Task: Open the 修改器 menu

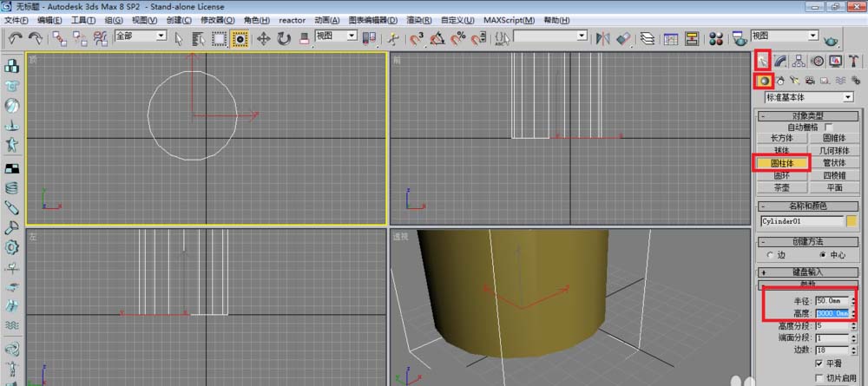Action: [x=218, y=20]
